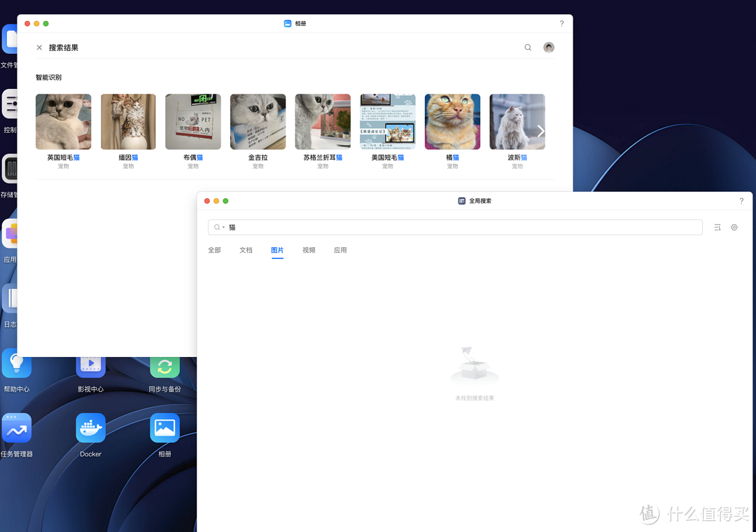Click the right arrow to reveal more cat breeds

tap(540, 131)
